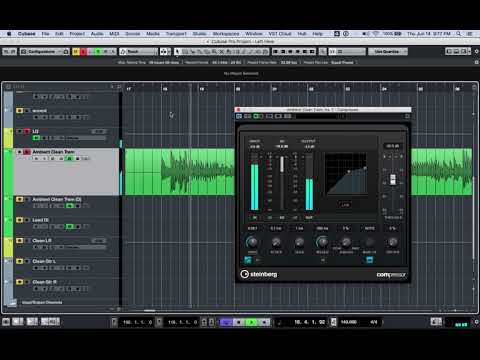The width and height of the screenshot is (480, 360).
Task: Toggle the window layout zones button at toolbar right
Action: (x=457, y=51)
